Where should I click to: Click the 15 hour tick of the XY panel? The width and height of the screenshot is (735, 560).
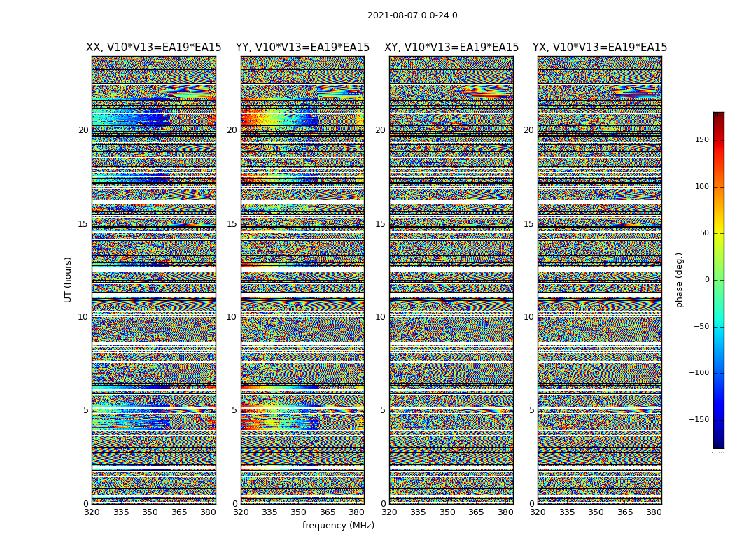pos(381,223)
